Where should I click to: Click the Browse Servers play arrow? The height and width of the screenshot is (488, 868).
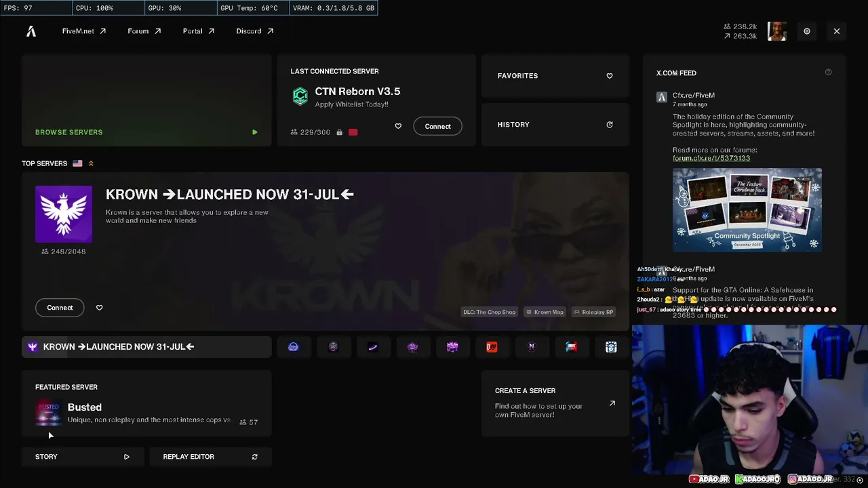(254, 132)
